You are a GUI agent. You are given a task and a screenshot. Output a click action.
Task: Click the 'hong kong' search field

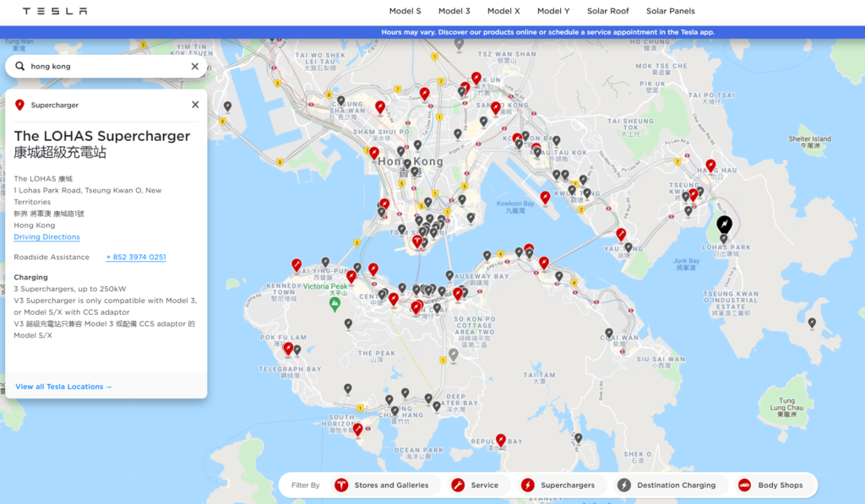106,66
